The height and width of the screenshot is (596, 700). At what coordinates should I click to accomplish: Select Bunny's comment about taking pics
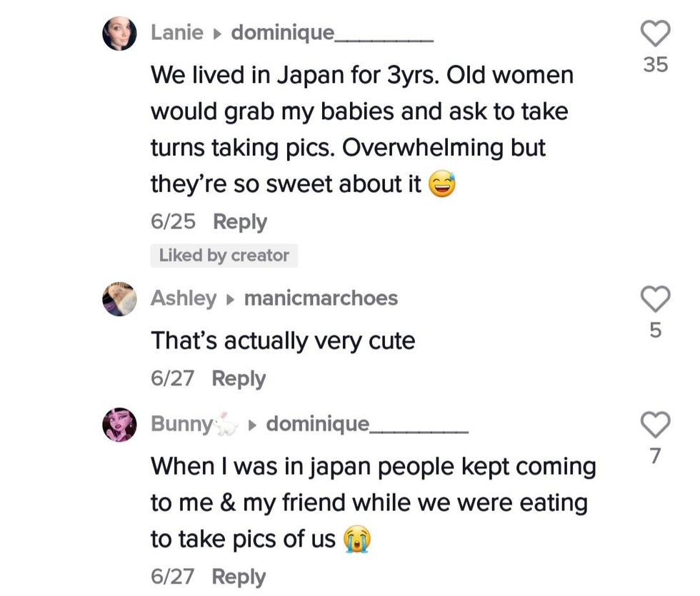[371, 503]
